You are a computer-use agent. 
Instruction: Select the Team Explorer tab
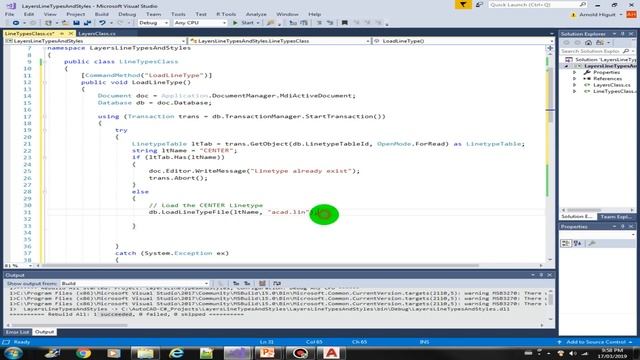point(616,216)
